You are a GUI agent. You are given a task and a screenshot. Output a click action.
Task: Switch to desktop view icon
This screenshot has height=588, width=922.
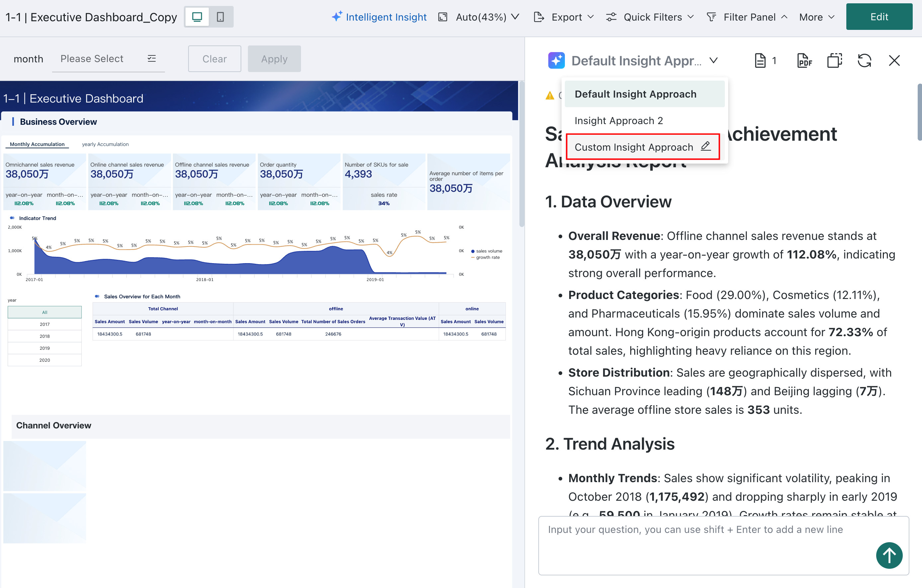pos(197,17)
